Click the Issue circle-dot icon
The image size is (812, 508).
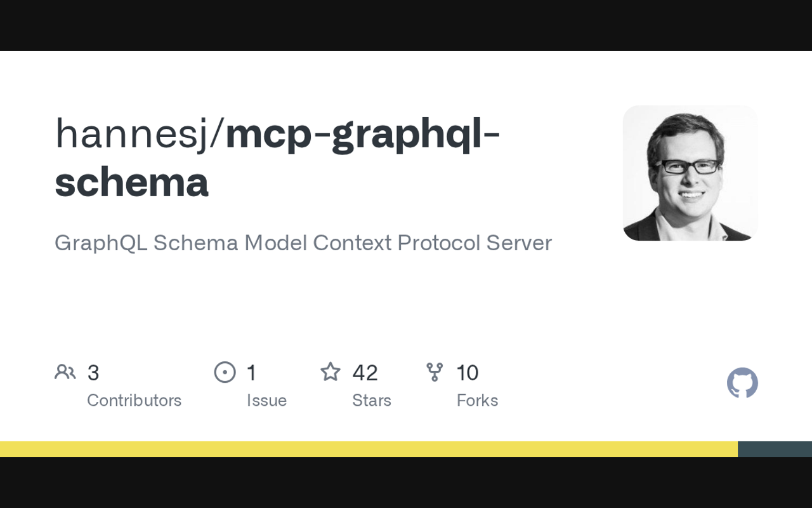(225, 372)
